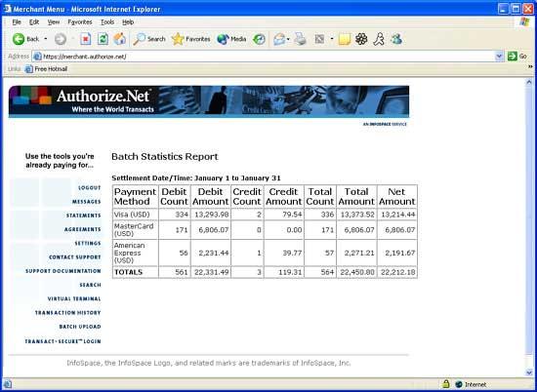Click the yellow note Discuss icon
Viewport: 537px width, 392px height.
[x=345, y=39]
